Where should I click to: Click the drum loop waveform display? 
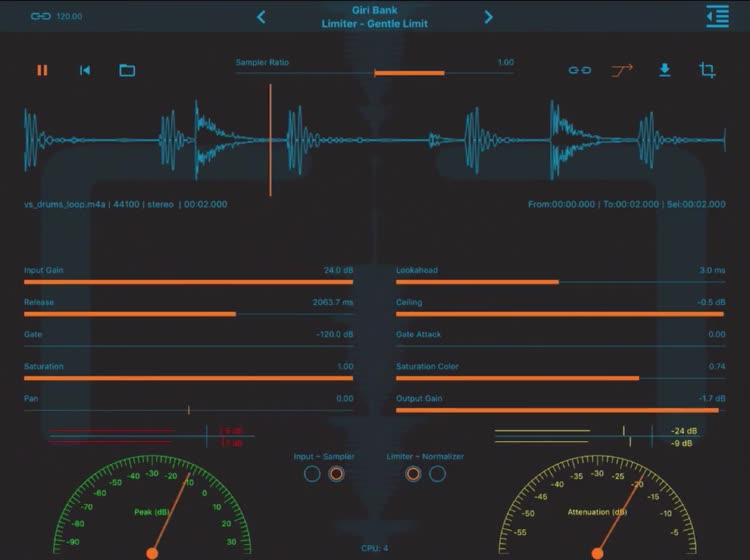(x=375, y=140)
